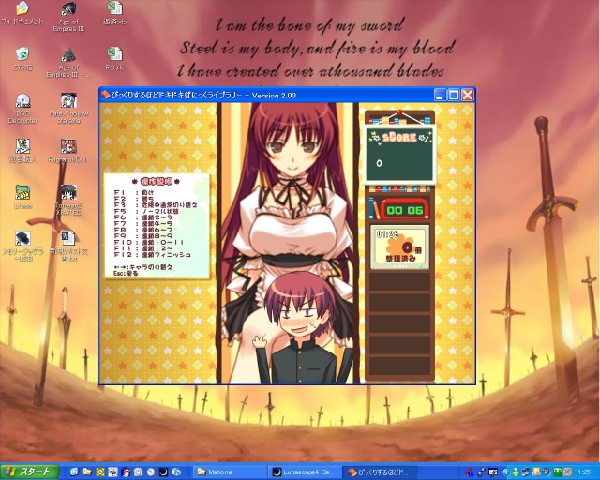Open the Age of Empires III shortcut
This screenshot has height=480, width=600.
pyautogui.click(x=68, y=63)
